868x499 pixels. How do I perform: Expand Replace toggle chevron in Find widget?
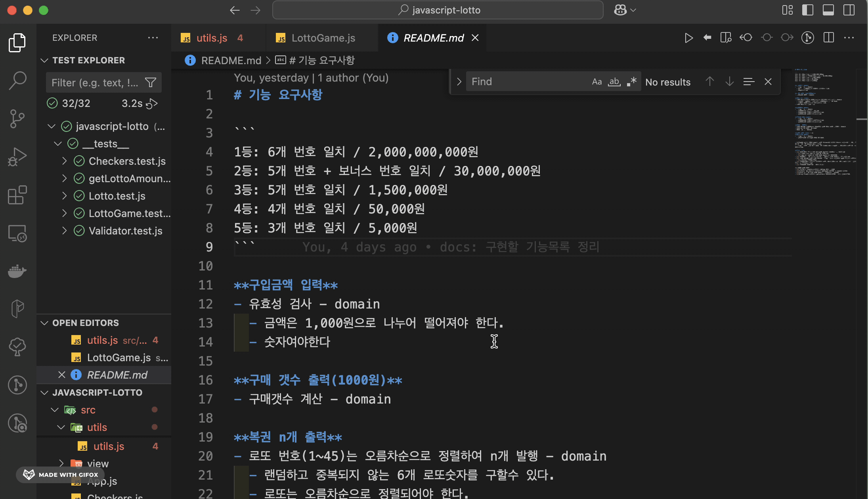pyautogui.click(x=459, y=82)
